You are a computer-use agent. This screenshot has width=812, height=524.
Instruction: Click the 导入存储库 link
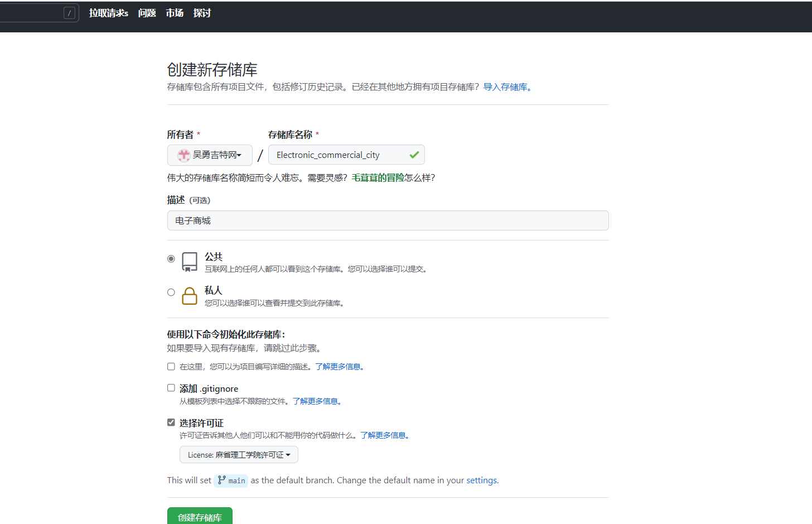pyautogui.click(x=505, y=87)
